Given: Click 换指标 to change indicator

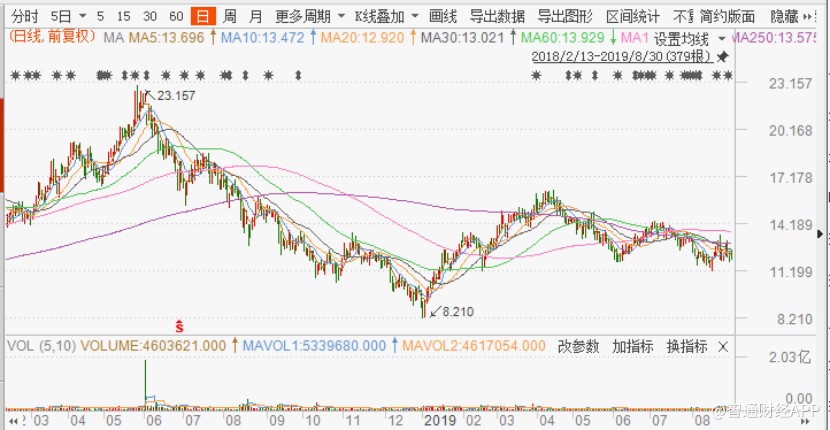Looking at the screenshot, I should (x=686, y=346).
